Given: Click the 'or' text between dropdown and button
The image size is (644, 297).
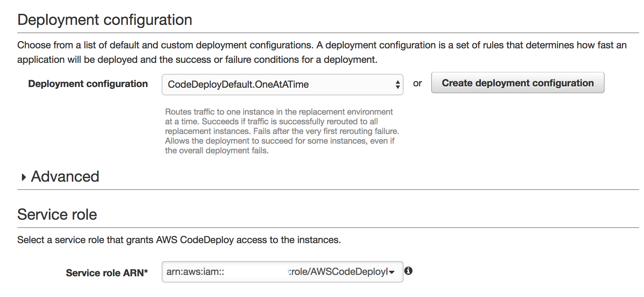Looking at the screenshot, I should 417,84.
